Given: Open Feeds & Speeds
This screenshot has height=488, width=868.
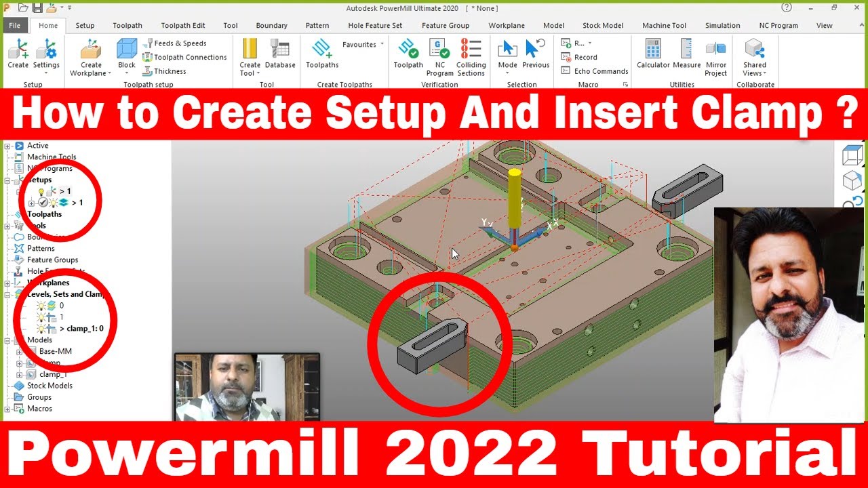Looking at the screenshot, I should 174,43.
